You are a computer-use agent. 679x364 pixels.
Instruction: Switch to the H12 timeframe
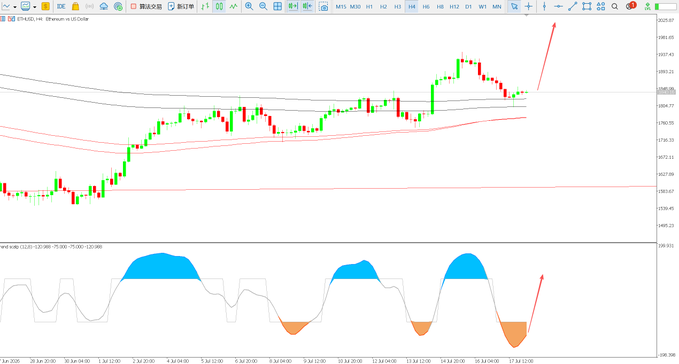tap(454, 6)
